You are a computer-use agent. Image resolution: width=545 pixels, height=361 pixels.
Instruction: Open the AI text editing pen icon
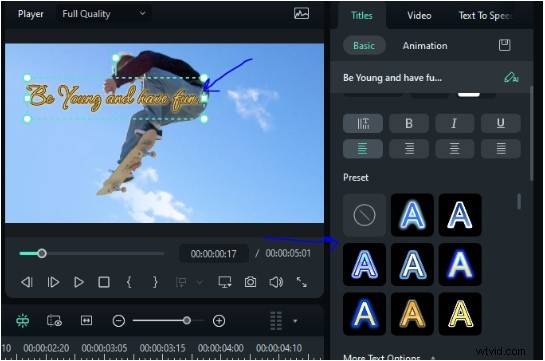tap(511, 77)
